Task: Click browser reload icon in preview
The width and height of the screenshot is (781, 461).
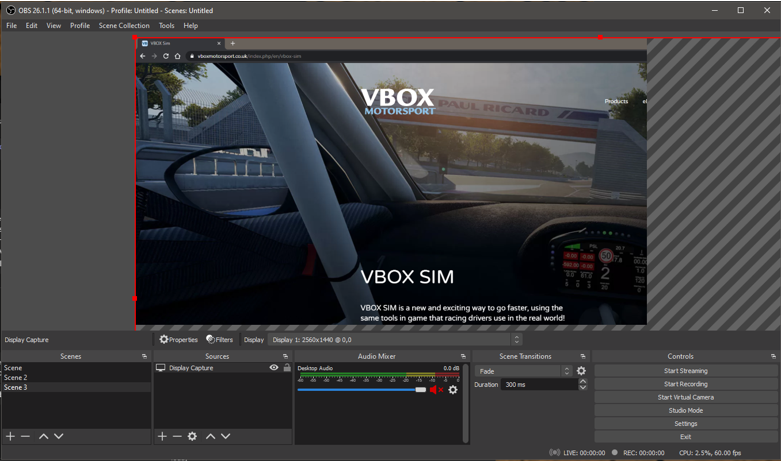Action: 166,56
